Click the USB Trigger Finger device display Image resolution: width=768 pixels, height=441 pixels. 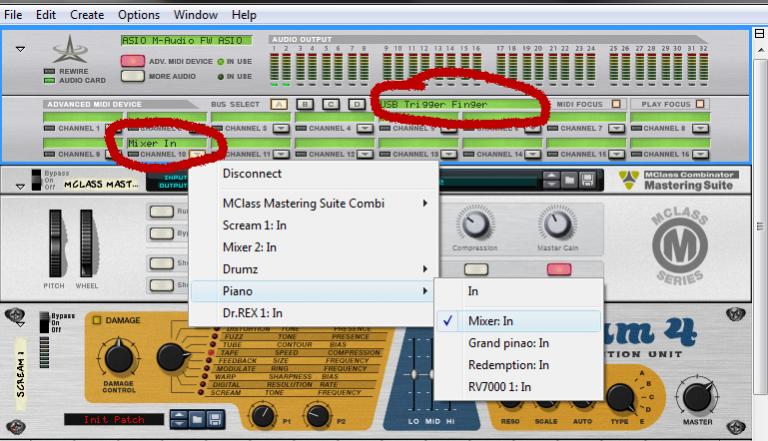point(459,104)
